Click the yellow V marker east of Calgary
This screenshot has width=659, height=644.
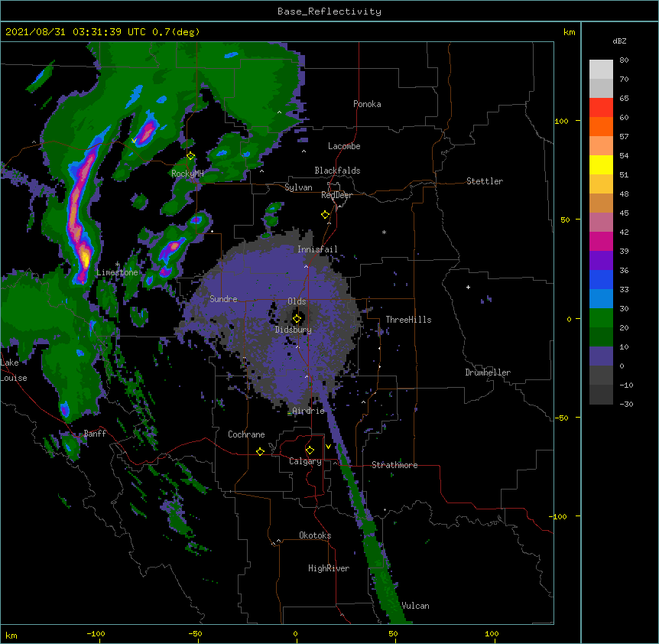click(x=328, y=447)
